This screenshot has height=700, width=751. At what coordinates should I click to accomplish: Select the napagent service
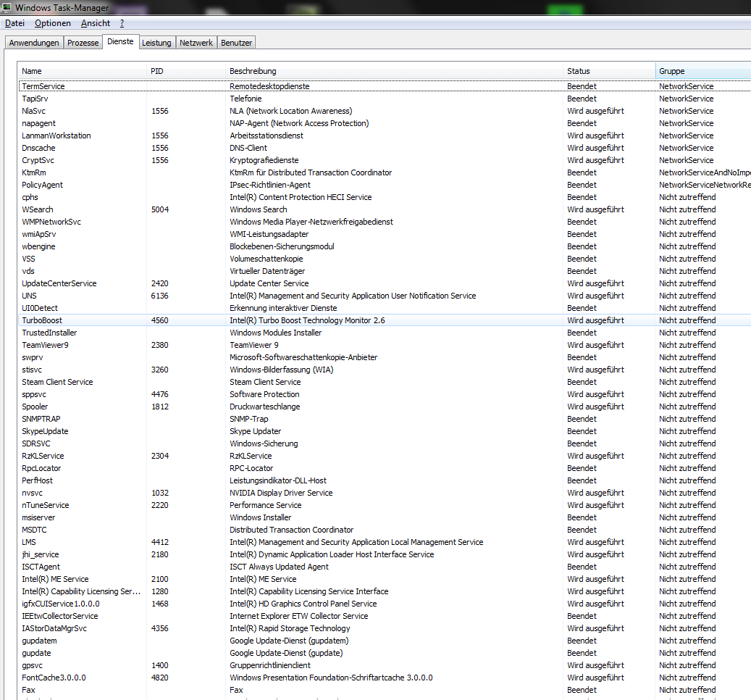tap(385, 124)
